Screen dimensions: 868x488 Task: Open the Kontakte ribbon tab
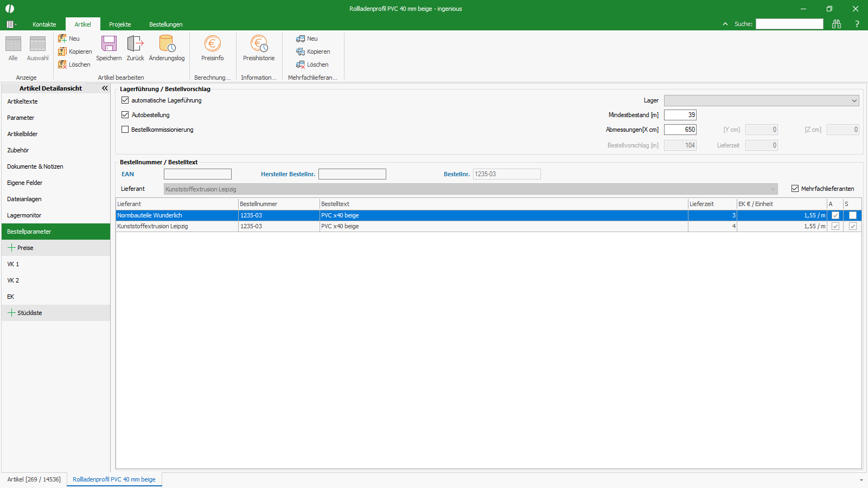(44, 24)
